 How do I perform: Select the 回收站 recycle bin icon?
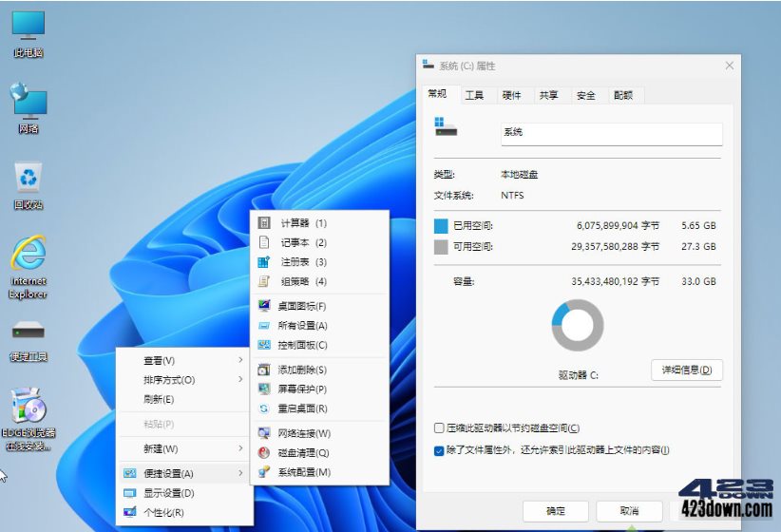point(29,186)
